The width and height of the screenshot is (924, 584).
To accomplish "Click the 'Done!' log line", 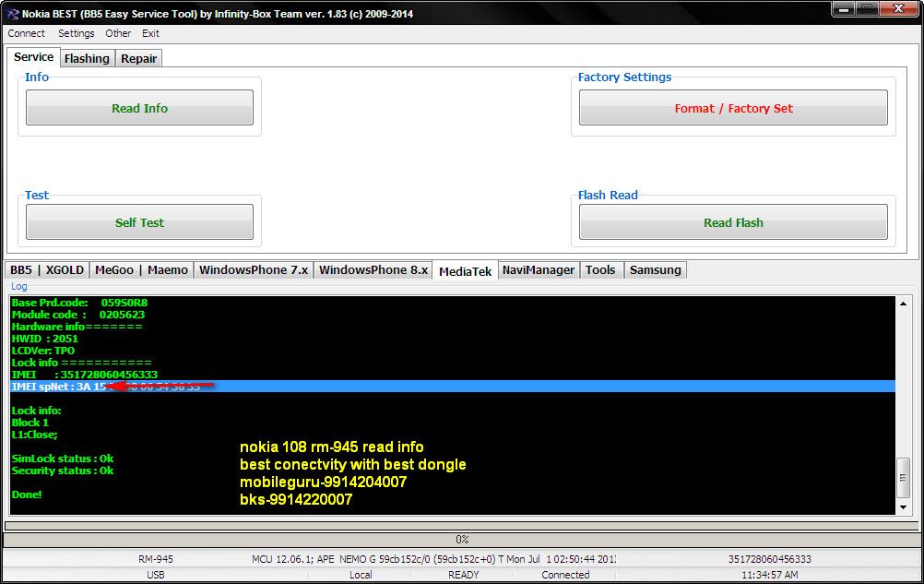I will pos(27,495).
